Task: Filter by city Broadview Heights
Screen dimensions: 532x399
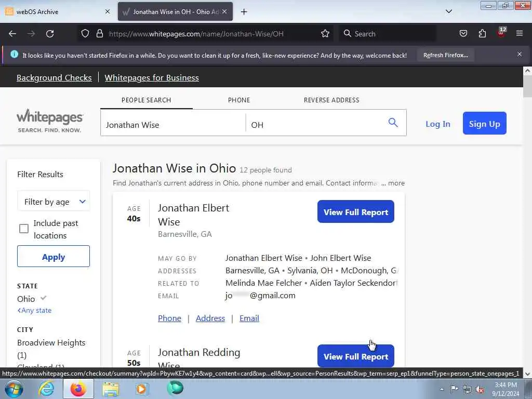Action: click(51, 349)
